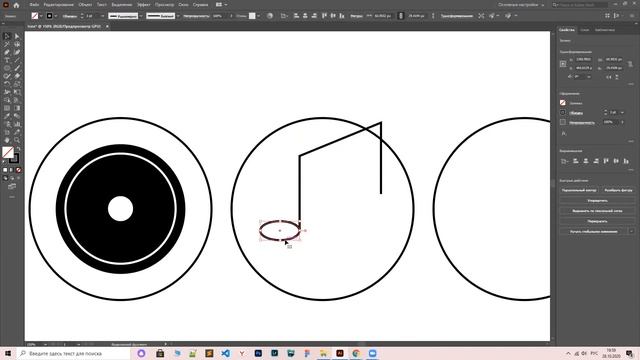The width and height of the screenshot is (640, 360).
Task: Select the Pen tool
Action: 7,52
